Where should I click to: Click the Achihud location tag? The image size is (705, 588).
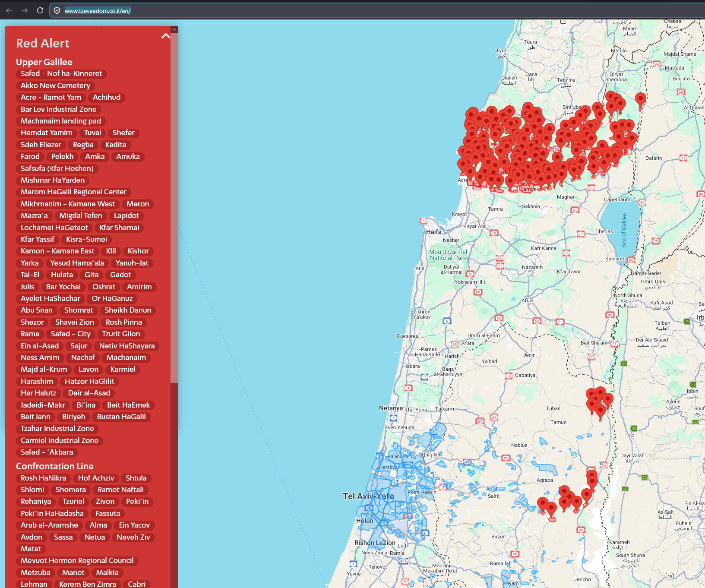pyautogui.click(x=107, y=98)
